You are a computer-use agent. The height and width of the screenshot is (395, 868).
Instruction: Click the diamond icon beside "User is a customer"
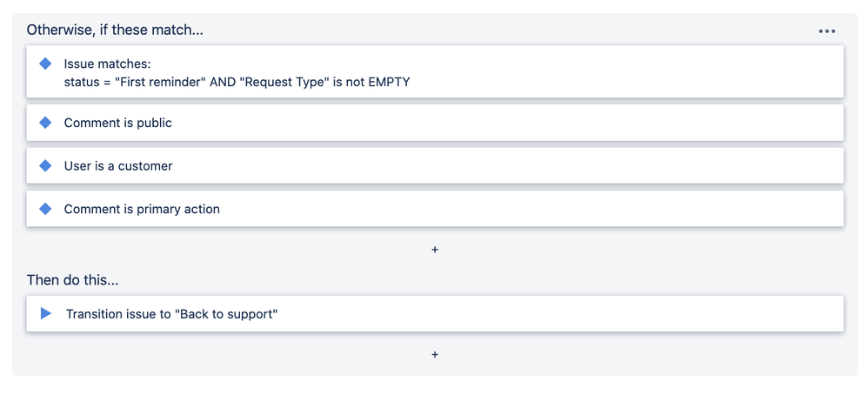click(x=46, y=165)
